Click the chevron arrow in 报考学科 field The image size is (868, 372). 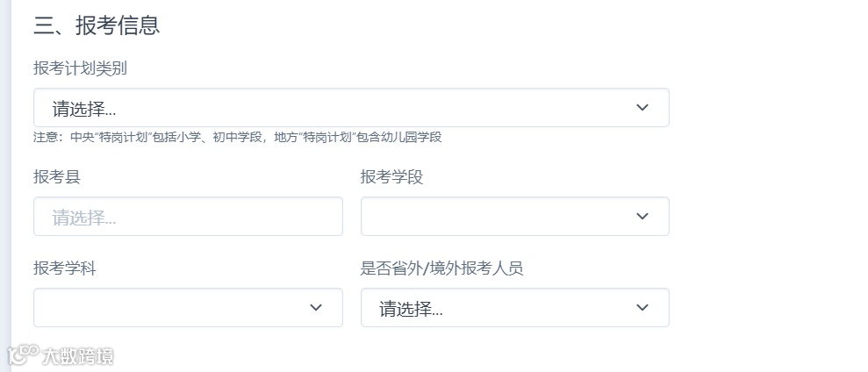coord(316,308)
